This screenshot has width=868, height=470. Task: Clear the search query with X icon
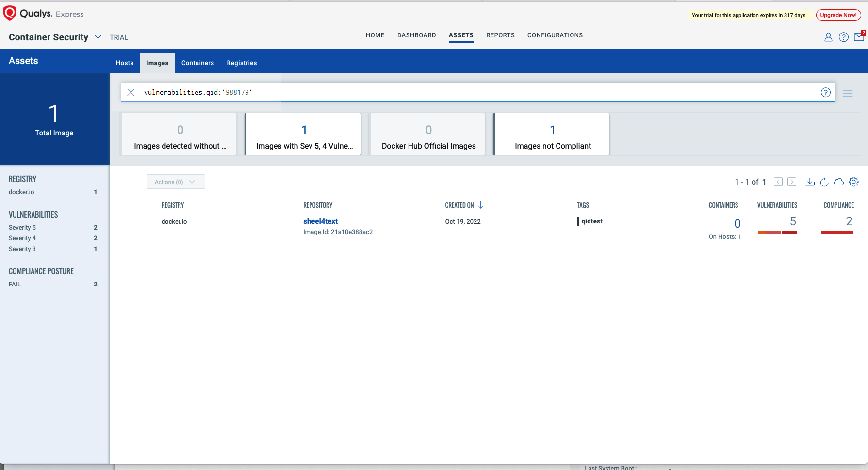tap(131, 92)
